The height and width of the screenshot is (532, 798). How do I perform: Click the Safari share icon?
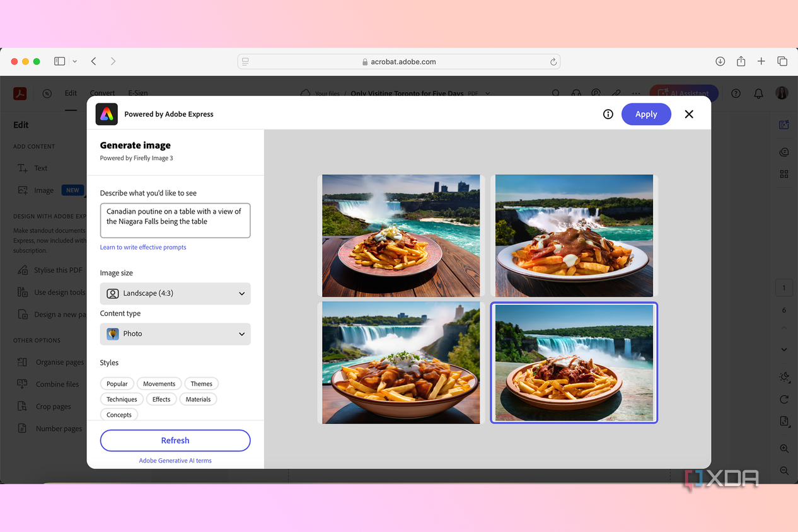click(x=741, y=61)
